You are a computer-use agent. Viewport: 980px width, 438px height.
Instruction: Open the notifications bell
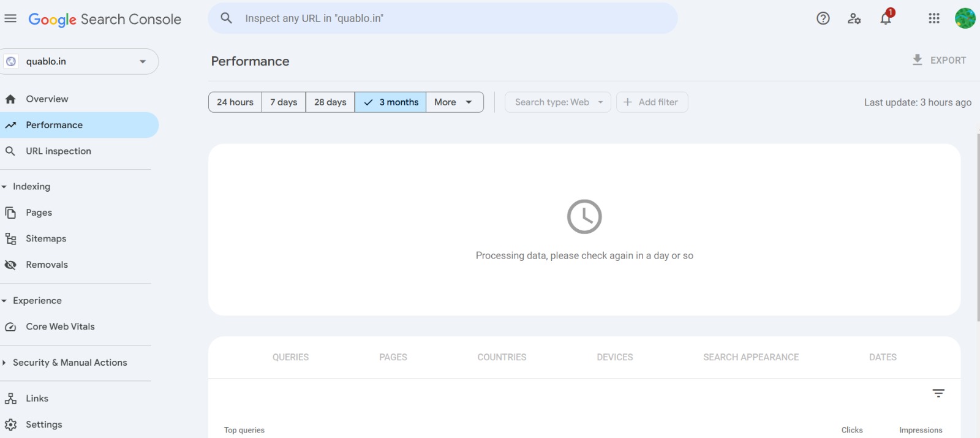pyautogui.click(x=886, y=18)
